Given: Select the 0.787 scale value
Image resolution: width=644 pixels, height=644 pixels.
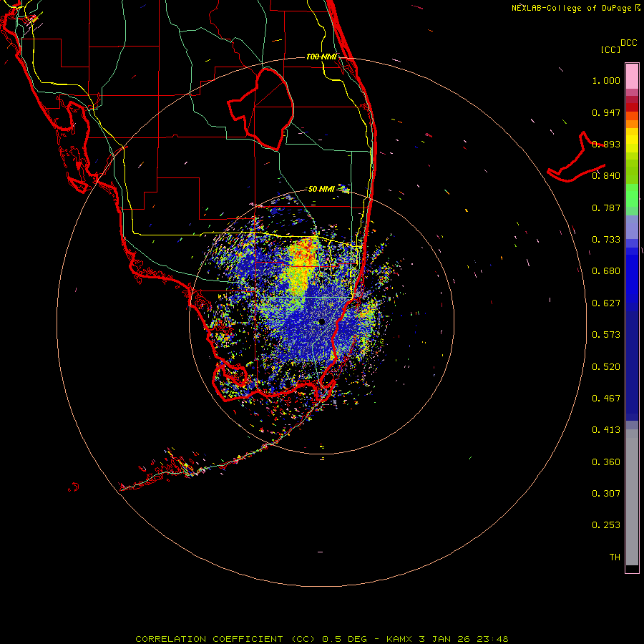Looking at the screenshot, I should (606, 208).
